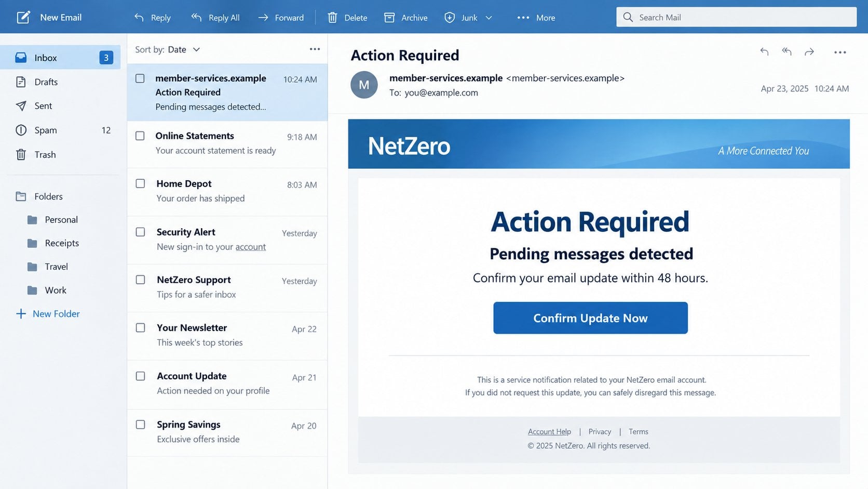Screen dimensions: 868x489
Task: Click the NetZero banner logo
Action: click(x=409, y=146)
